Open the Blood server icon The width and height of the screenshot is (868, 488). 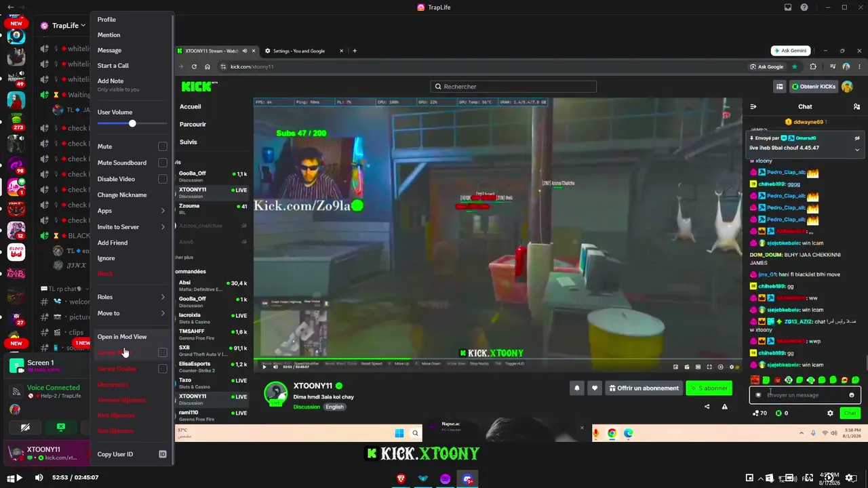pyautogui.click(x=16, y=252)
